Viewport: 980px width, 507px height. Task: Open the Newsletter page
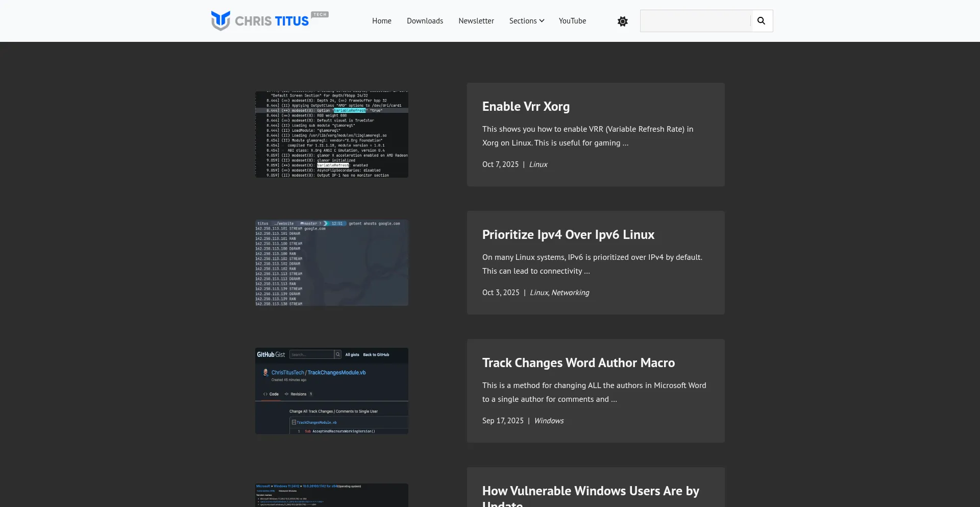click(476, 21)
